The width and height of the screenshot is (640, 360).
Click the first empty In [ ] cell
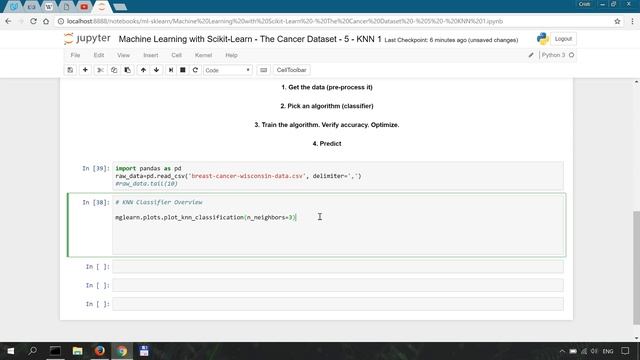coord(338,267)
